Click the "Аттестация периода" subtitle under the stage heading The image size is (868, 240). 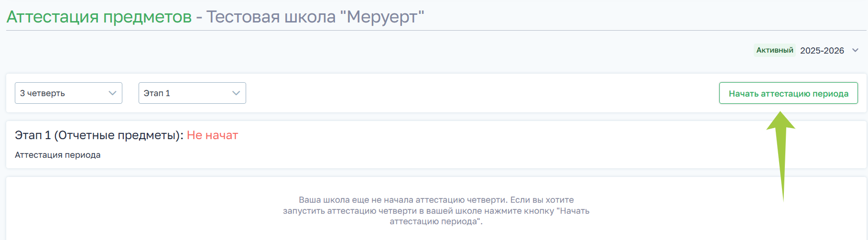pos(58,155)
